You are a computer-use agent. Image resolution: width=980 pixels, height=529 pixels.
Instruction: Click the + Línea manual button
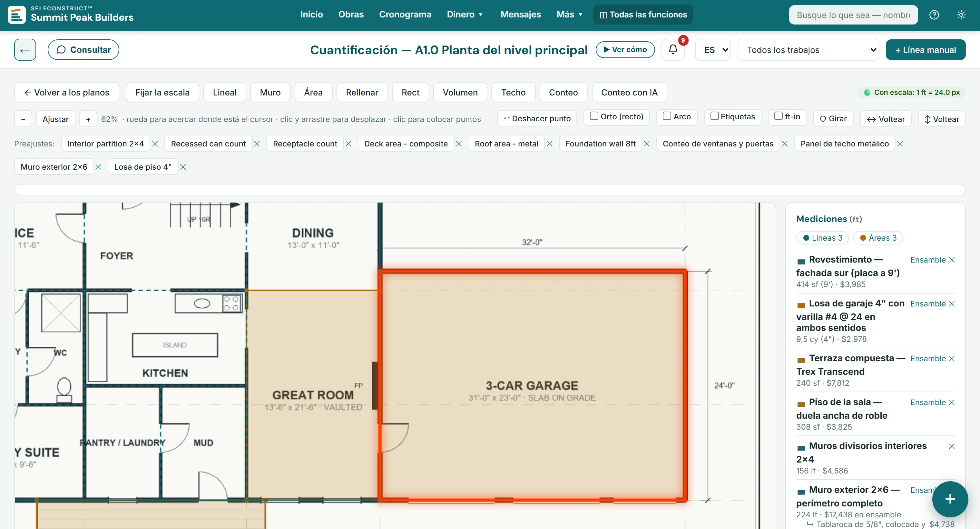pyautogui.click(x=925, y=49)
